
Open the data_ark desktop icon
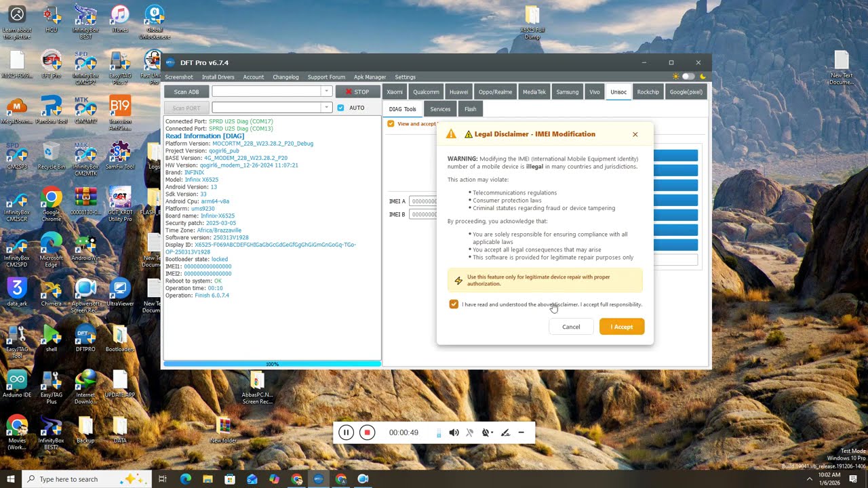[17, 291]
